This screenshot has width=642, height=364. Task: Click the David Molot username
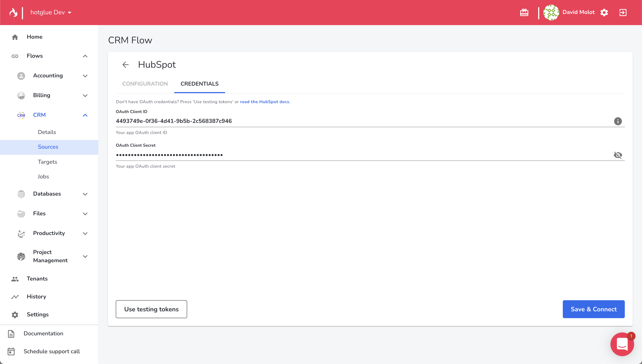578,12
